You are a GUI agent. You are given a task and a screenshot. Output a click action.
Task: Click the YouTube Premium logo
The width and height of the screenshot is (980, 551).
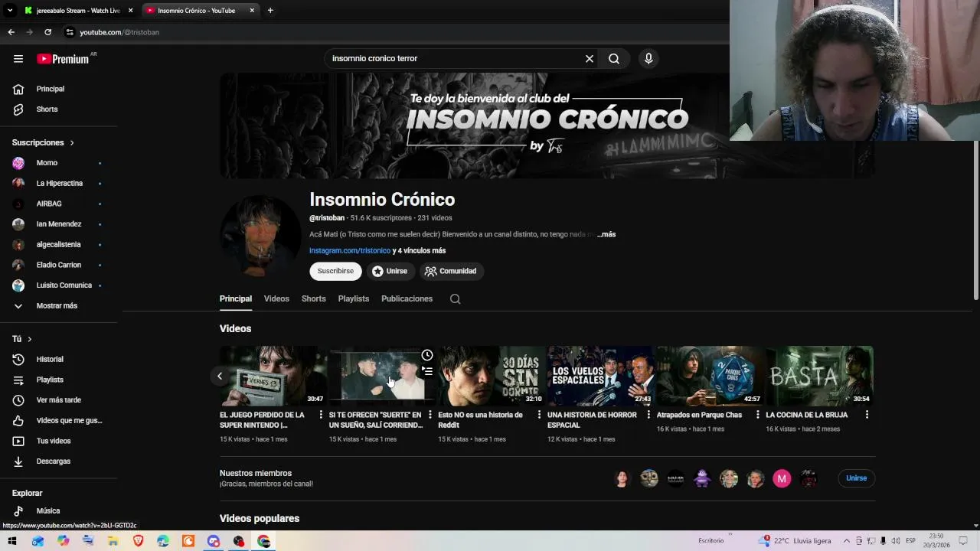tap(63, 59)
